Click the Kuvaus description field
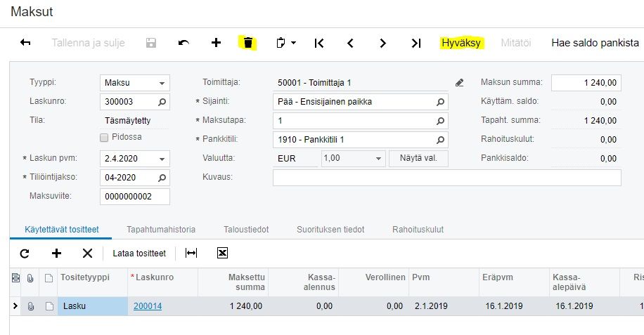The height and width of the screenshot is (335, 644). click(447, 178)
